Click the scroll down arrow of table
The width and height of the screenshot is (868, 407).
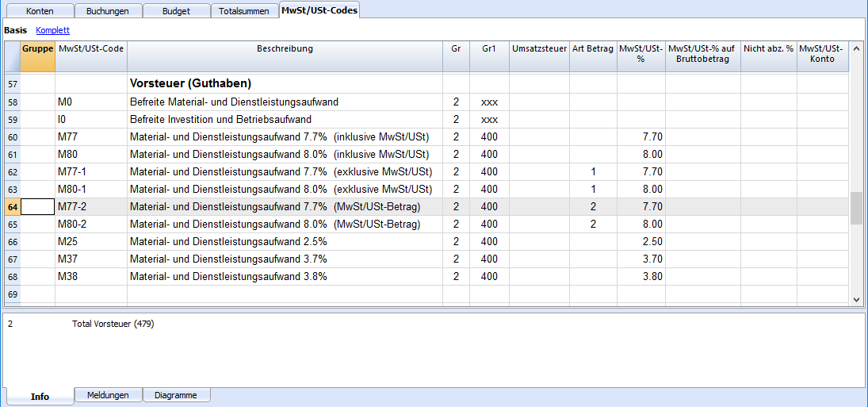click(x=855, y=299)
